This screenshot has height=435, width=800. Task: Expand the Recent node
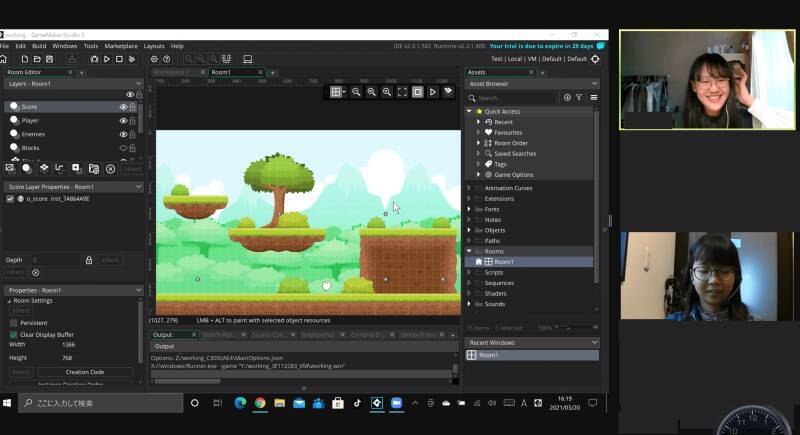478,122
